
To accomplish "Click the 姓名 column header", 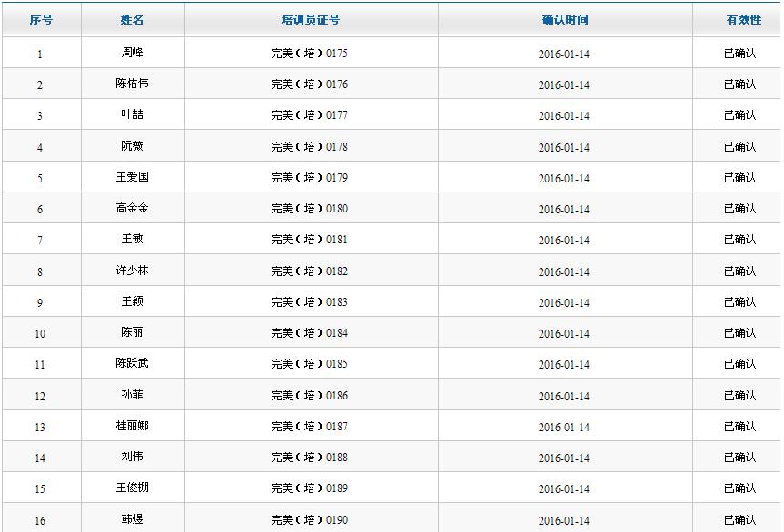I will pyautogui.click(x=132, y=20).
